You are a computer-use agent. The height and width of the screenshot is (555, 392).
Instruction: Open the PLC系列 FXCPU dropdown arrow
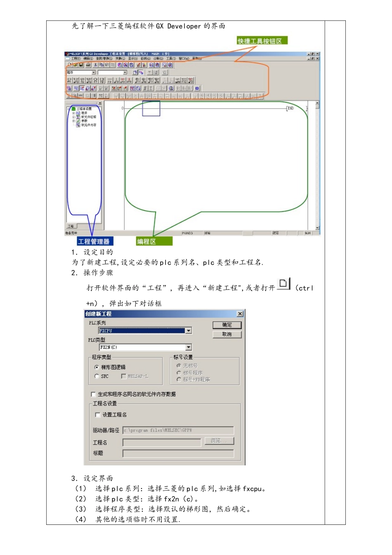[189, 331]
